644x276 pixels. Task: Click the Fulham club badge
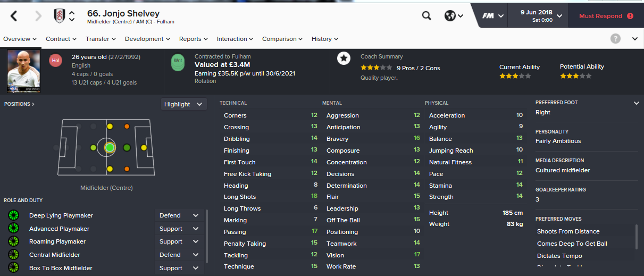(x=59, y=16)
